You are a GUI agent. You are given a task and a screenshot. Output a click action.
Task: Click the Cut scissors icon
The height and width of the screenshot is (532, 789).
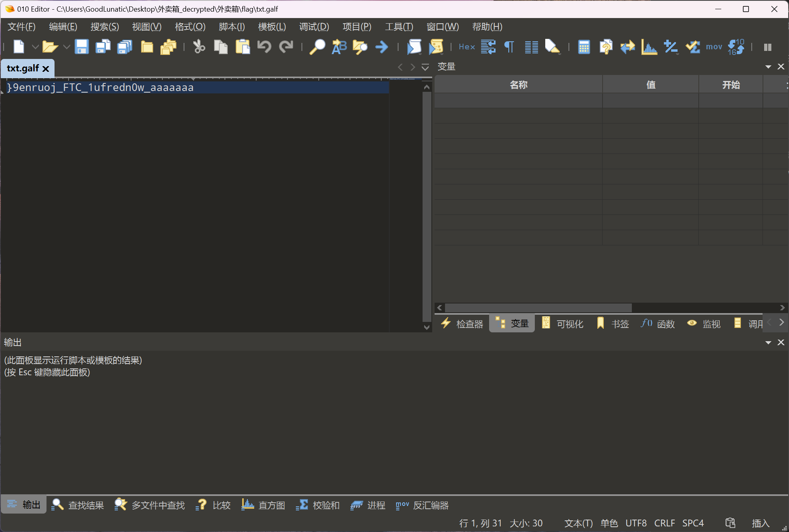click(x=199, y=47)
